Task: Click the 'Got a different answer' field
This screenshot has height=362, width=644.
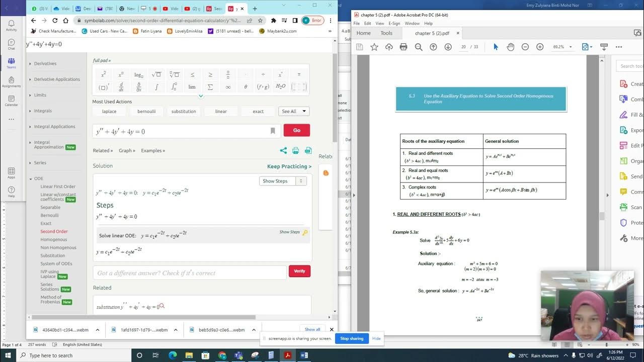Action: point(189,273)
